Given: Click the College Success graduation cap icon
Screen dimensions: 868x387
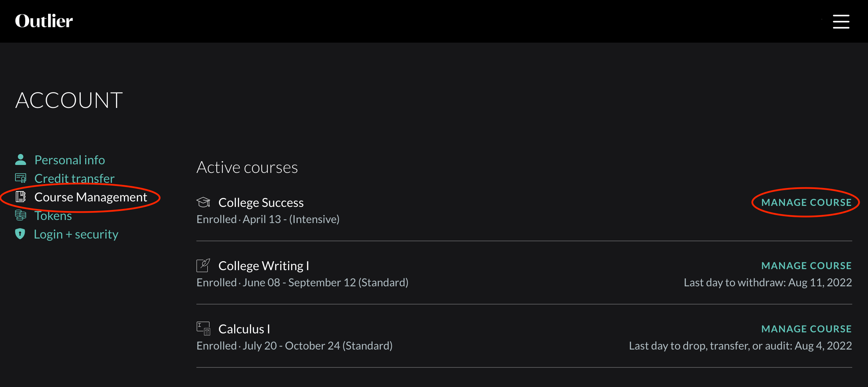Looking at the screenshot, I should [x=203, y=202].
